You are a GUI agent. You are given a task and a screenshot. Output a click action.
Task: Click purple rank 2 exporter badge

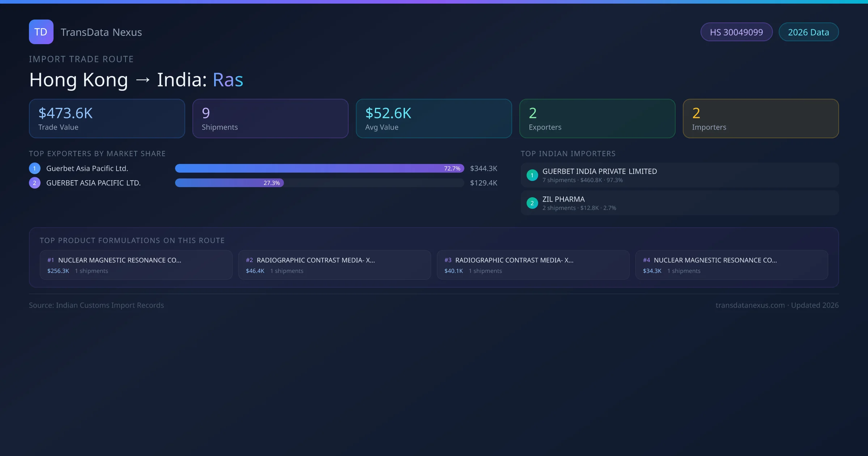pos(34,183)
